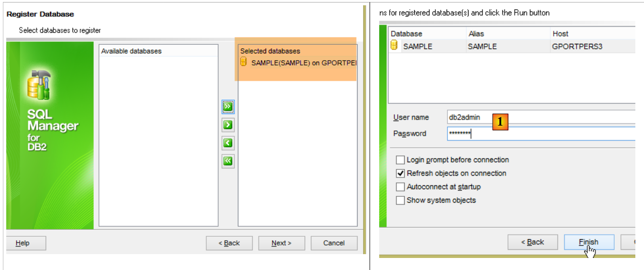
Task: Click database icon in the SAMPLE table row
Action: point(394,46)
